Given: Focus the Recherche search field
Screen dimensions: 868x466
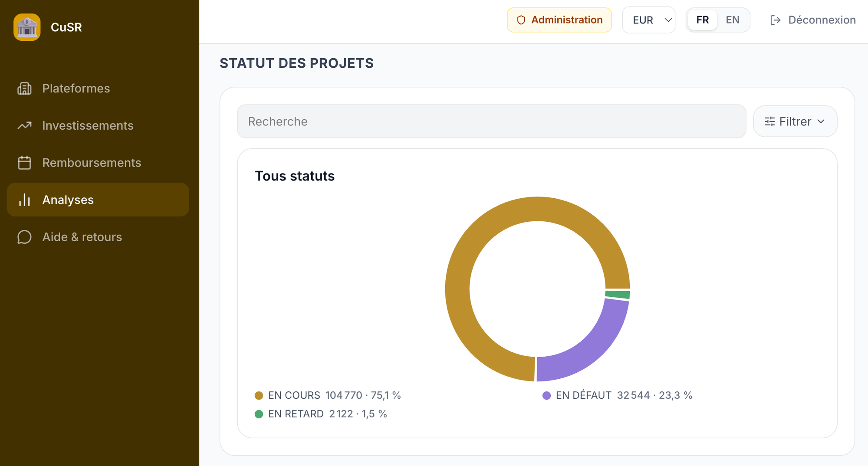Looking at the screenshot, I should [x=492, y=121].
